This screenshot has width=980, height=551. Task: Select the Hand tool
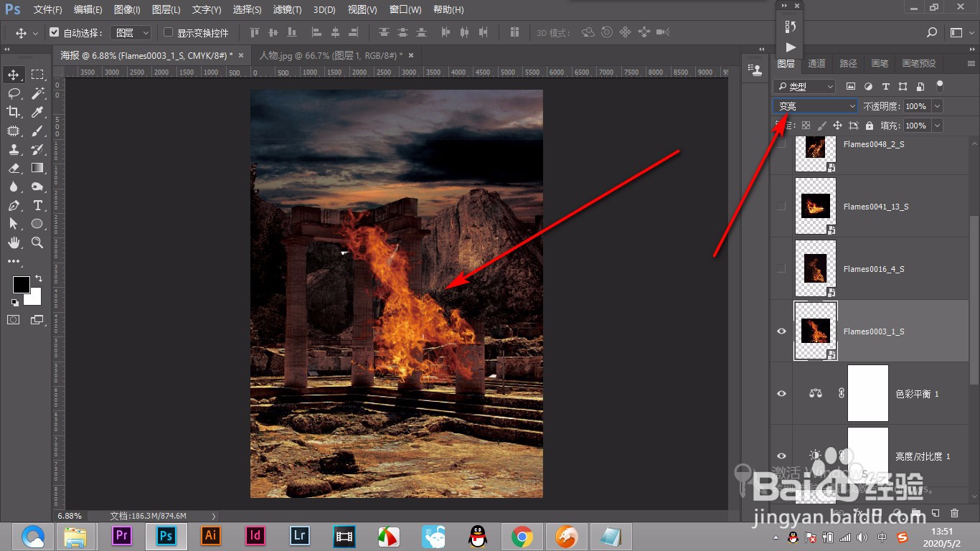click(14, 242)
